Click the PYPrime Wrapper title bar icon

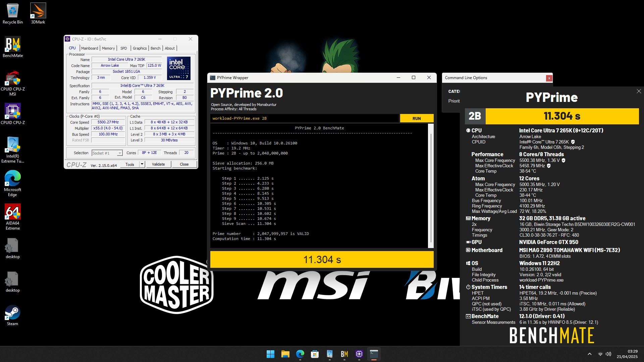tap(213, 78)
